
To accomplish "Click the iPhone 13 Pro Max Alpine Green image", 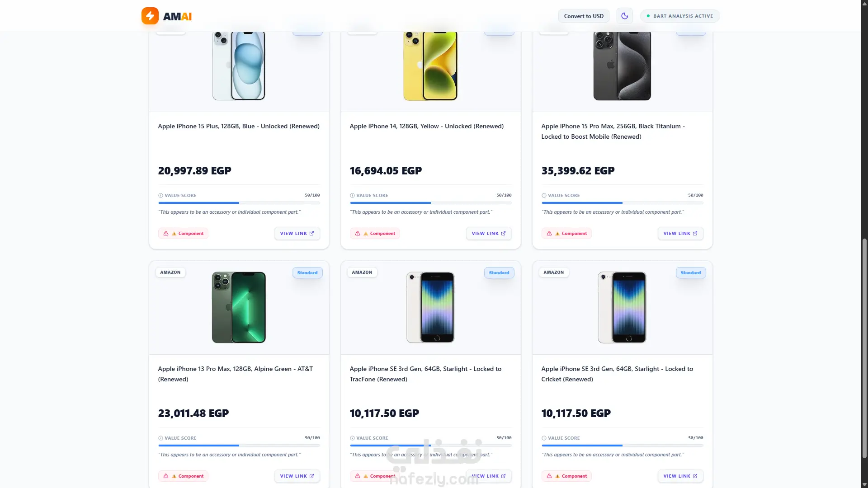I will (x=239, y=307).
